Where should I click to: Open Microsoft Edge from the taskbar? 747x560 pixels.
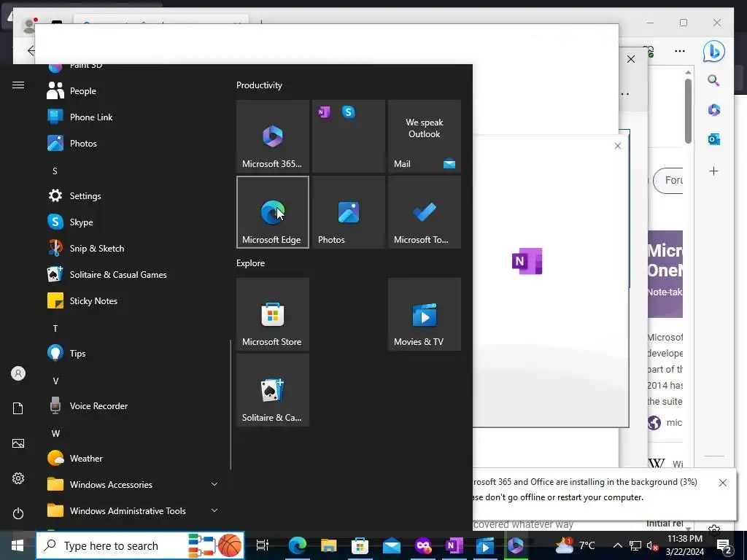click(x=298, y=545)
